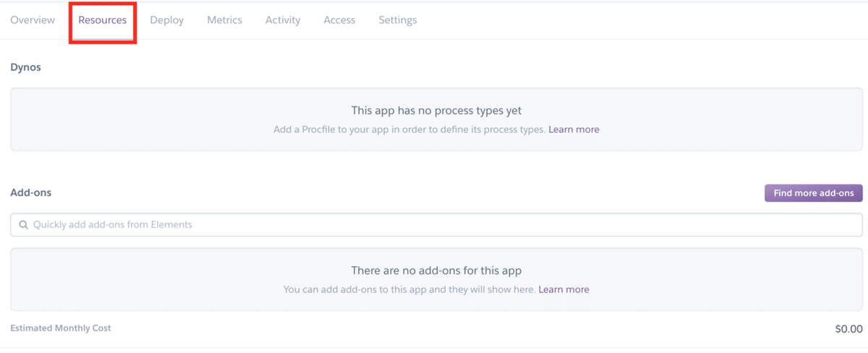This screenshot has width=868, height=353.
Task: Switch to the Access tab
Action: (339, 20)
